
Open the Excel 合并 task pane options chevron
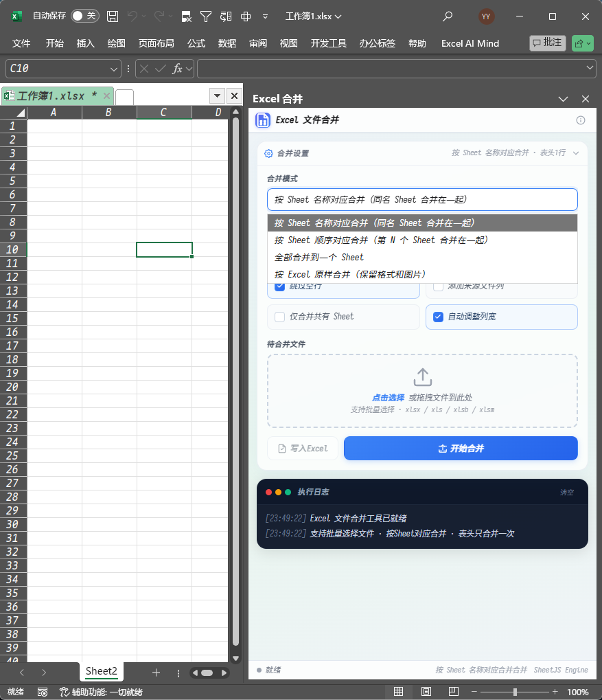tap(563, 99)
